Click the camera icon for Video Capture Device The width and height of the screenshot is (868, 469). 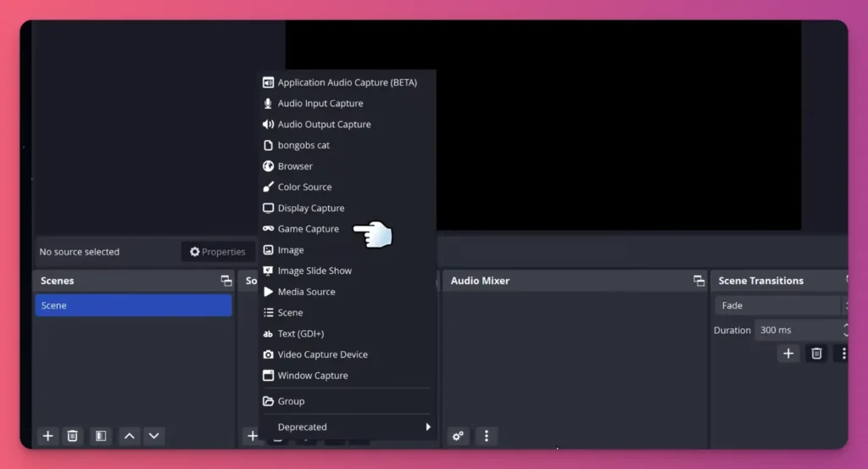[x=268, y=355]
